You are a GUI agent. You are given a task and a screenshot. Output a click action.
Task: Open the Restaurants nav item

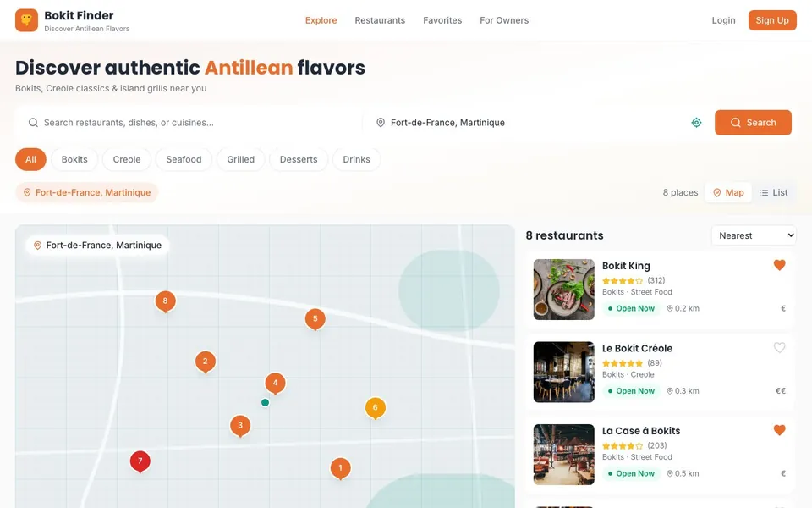380,20
